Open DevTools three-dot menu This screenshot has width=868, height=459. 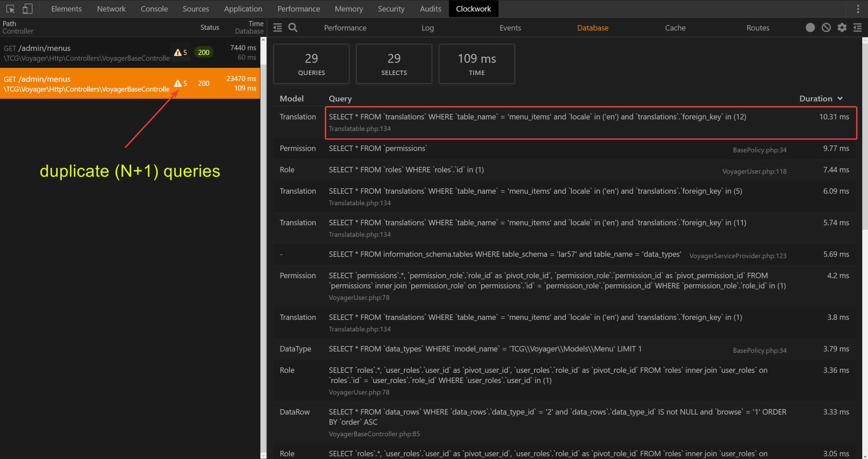pos(858,9)
